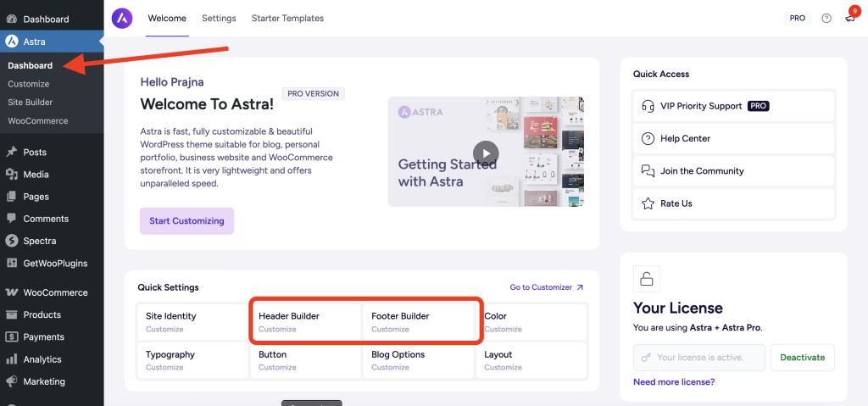Open the Starter Templates tab
This screenshot has height=406, width=868.
click(287, 18)
